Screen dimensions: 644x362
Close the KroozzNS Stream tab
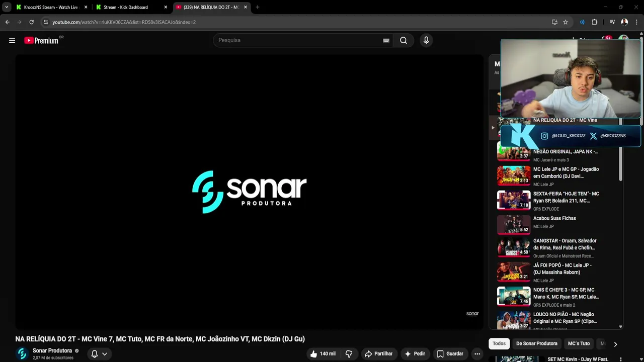[x=86, y=7]
